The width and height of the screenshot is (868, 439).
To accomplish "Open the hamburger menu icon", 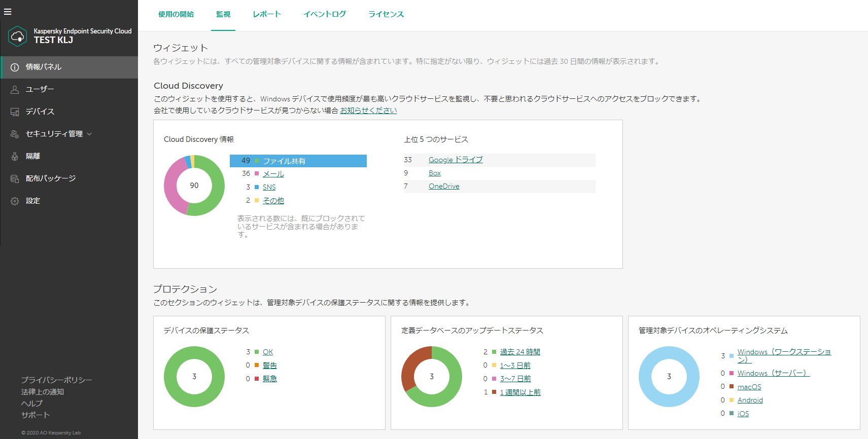I will click(8, 12).
